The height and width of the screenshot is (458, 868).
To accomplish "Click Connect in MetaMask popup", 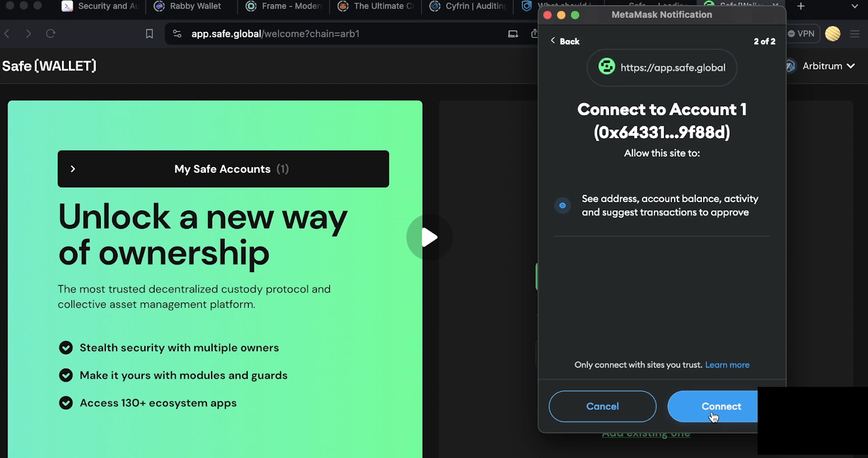I will click(712, 407).
